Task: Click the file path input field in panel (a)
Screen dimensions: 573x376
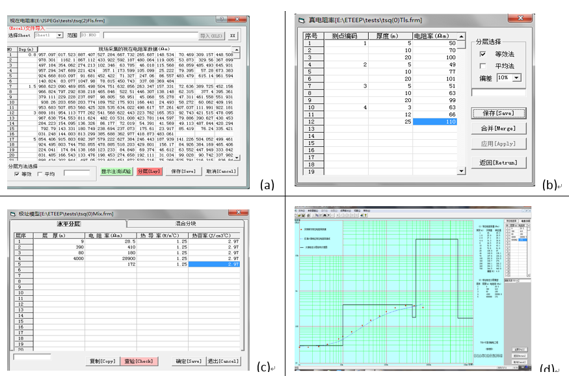Action: [150, 35]
